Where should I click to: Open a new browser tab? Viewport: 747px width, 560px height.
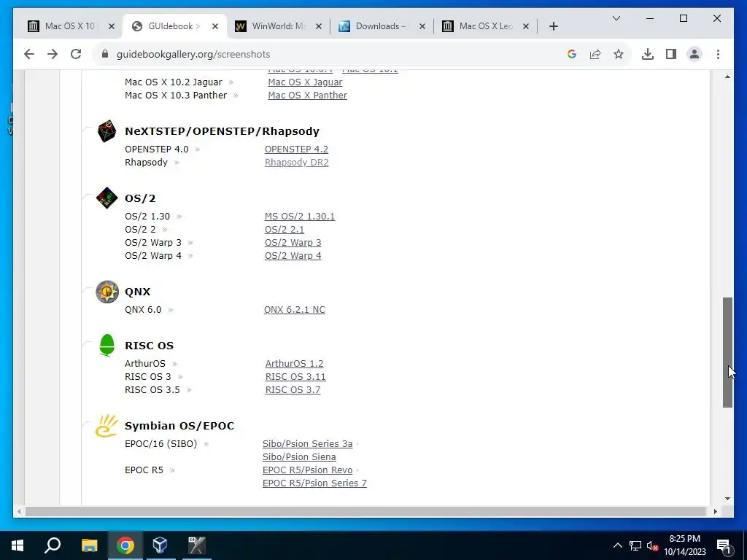553,26
